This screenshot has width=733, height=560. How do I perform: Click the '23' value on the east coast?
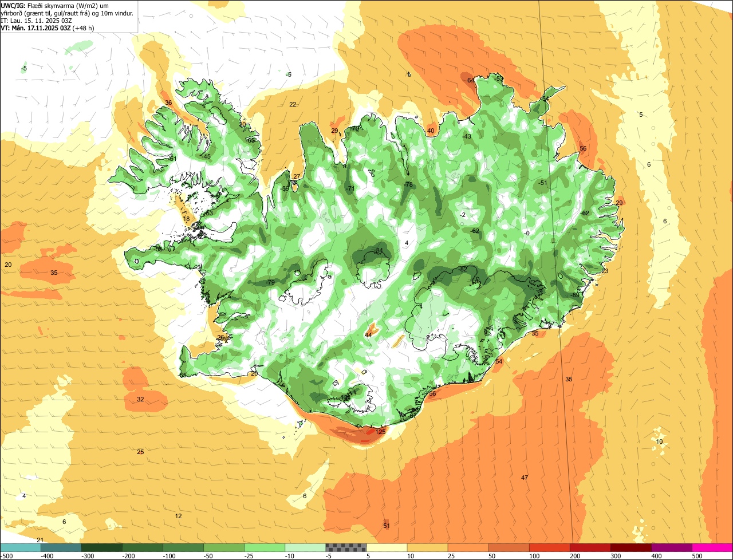(605, 271)
